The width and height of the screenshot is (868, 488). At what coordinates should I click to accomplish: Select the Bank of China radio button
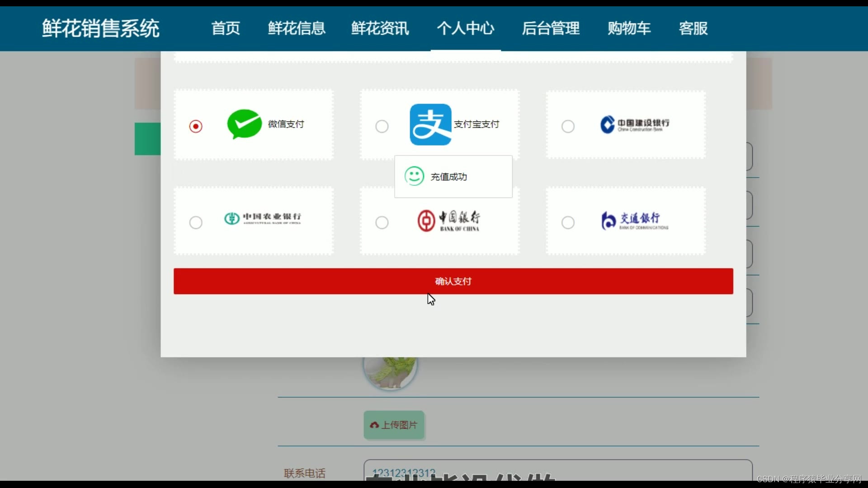[x=382, y=222]
